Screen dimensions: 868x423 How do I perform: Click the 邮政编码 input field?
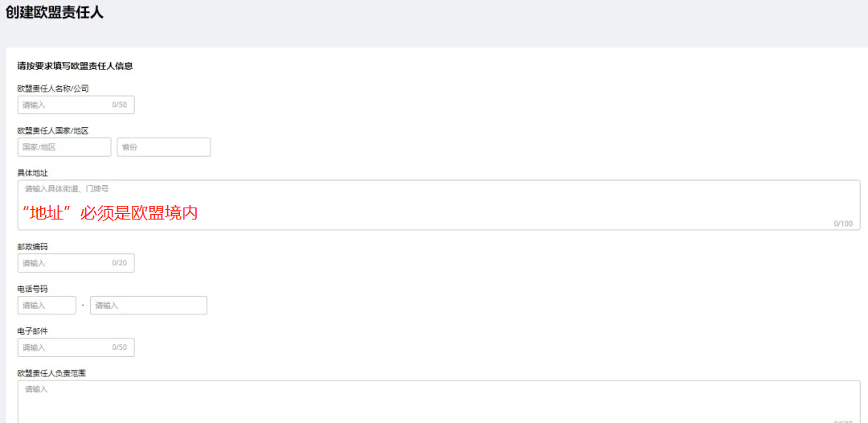pos(64,263)
